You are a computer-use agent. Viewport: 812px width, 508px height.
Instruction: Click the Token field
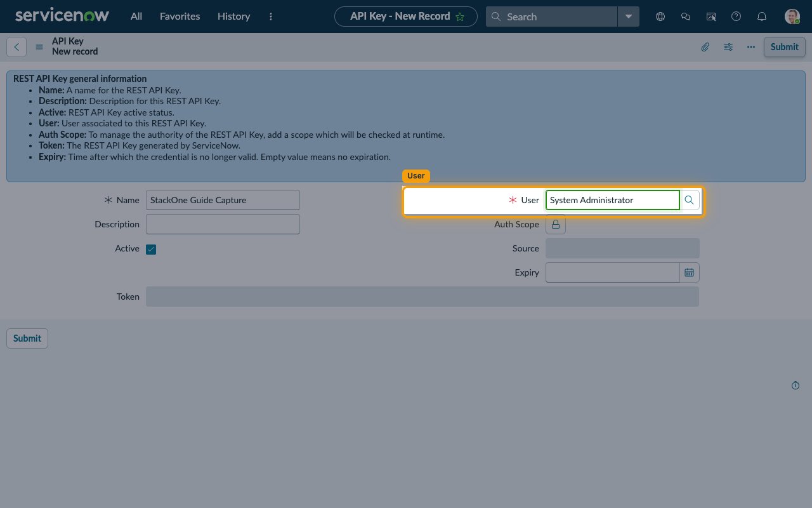(422, 297)
